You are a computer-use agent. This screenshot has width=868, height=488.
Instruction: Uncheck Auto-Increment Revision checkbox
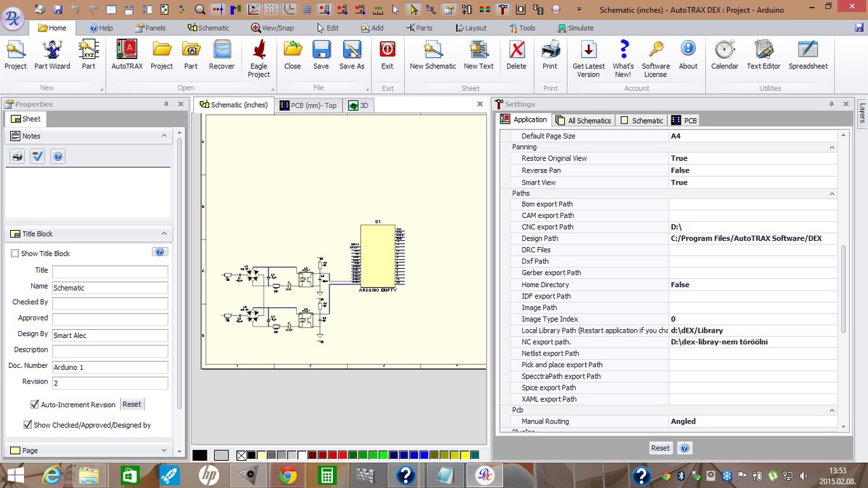click(x=35, y=405)
